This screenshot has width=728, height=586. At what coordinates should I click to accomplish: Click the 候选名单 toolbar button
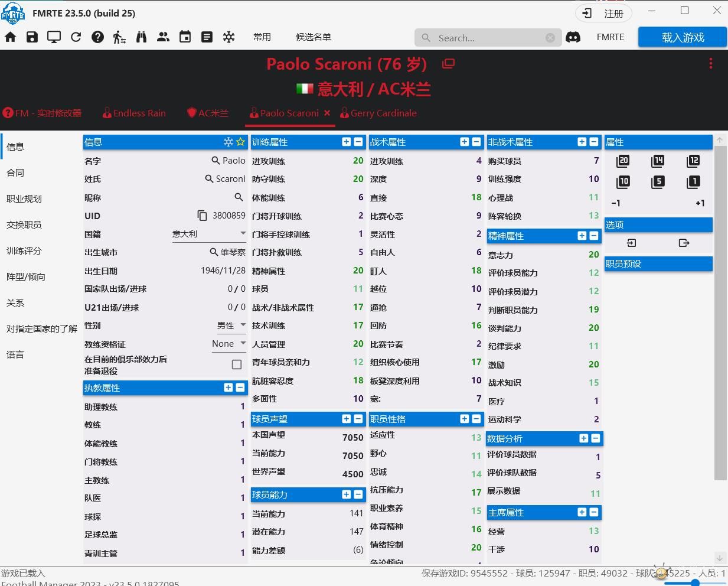click(x=314, y=37)
